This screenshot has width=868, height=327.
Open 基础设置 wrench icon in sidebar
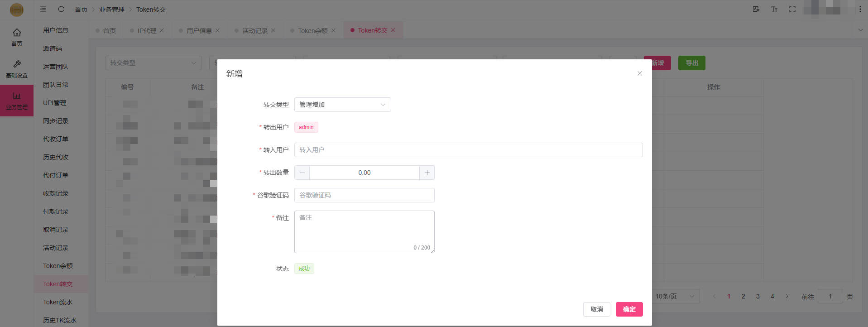(17, 68)
